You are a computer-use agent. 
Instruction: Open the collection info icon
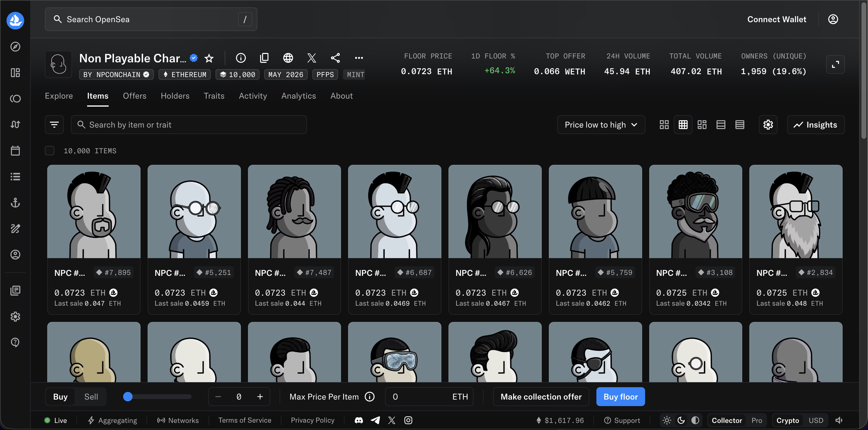tap(241, 58)
